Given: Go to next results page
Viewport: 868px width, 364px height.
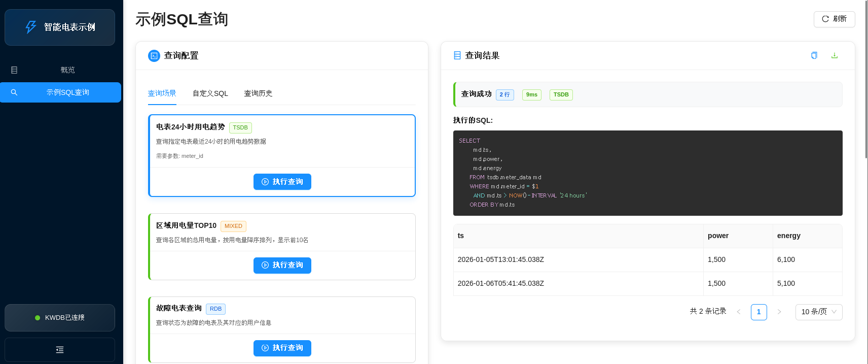Looking at the screenshot, I should [x=779, y=312].
